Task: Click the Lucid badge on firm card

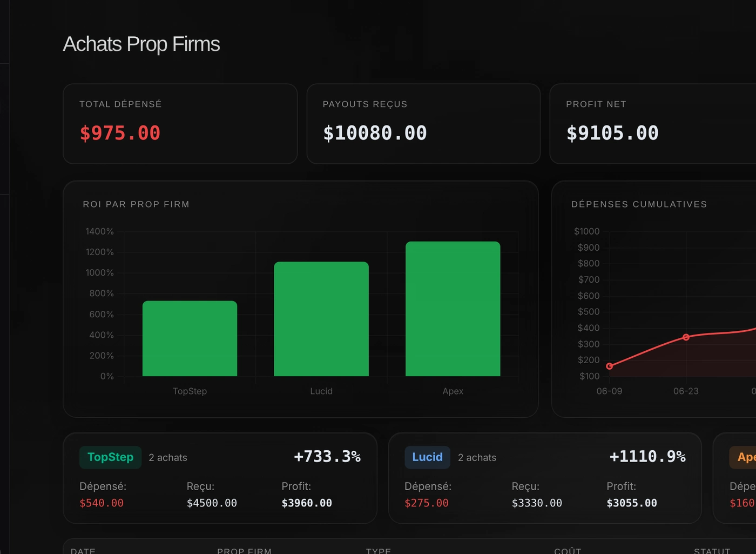Action: pyautogui.click(x=427, y=457)
